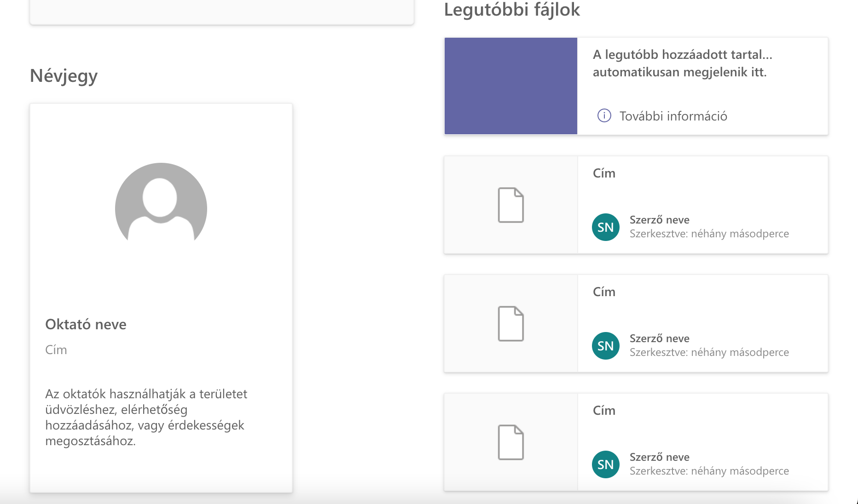This screenshot has height=504, width=858.
Task: Click the first file's document icon
Action: [511, 205]
